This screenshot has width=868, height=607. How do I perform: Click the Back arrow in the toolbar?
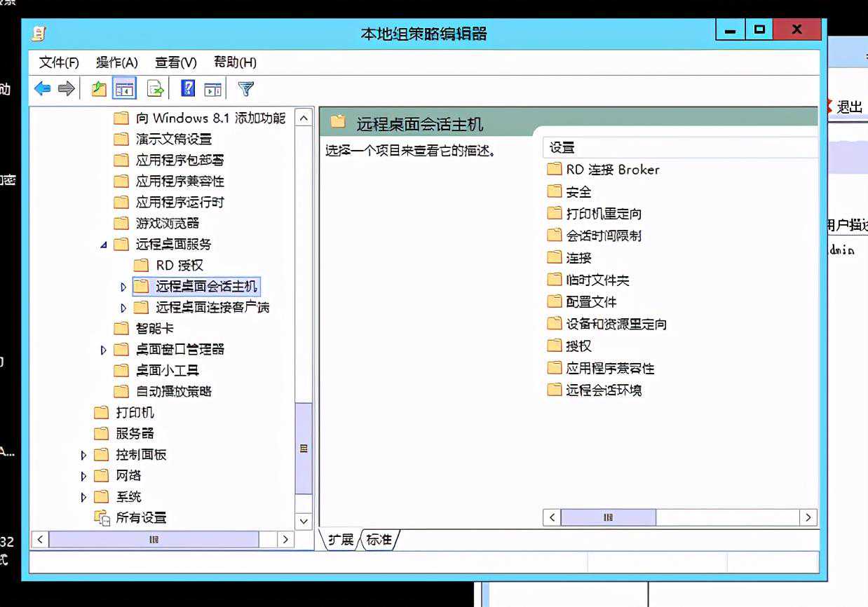(43, 89)
